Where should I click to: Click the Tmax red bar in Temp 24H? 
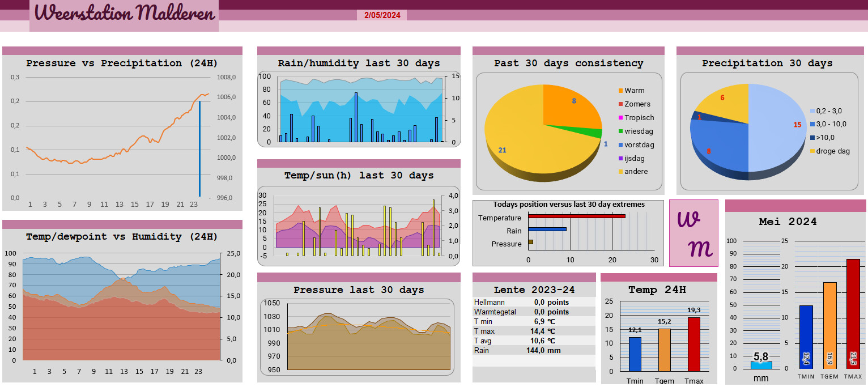[694, 345]
